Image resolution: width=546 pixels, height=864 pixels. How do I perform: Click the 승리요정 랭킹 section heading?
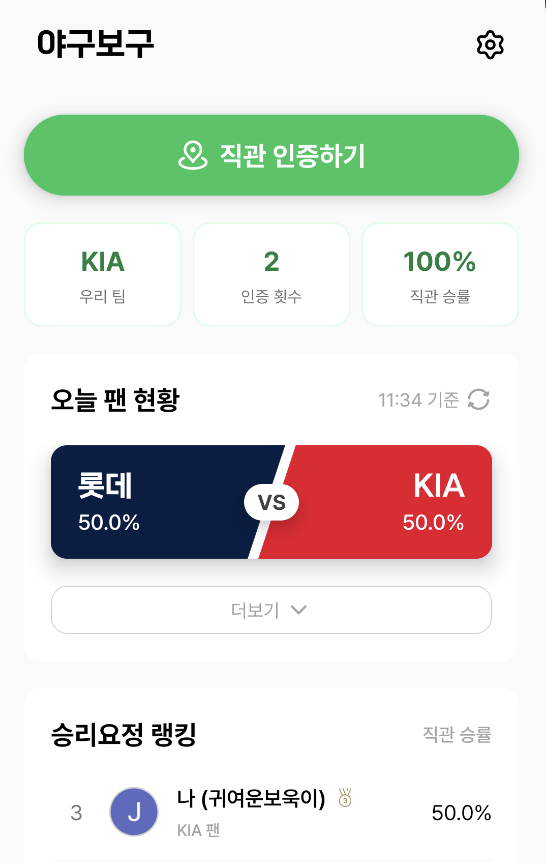point(123,735)
